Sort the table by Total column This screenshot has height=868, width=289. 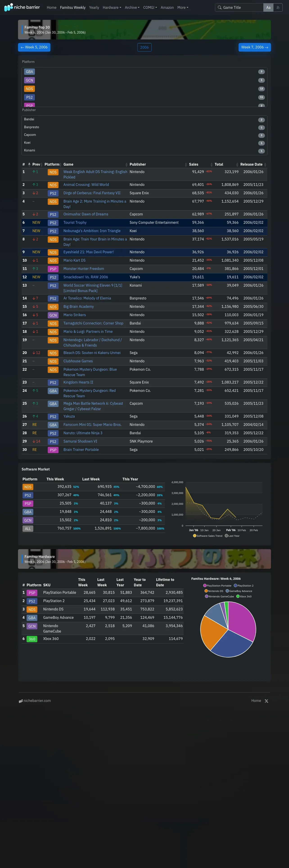(x=226, y=164)
